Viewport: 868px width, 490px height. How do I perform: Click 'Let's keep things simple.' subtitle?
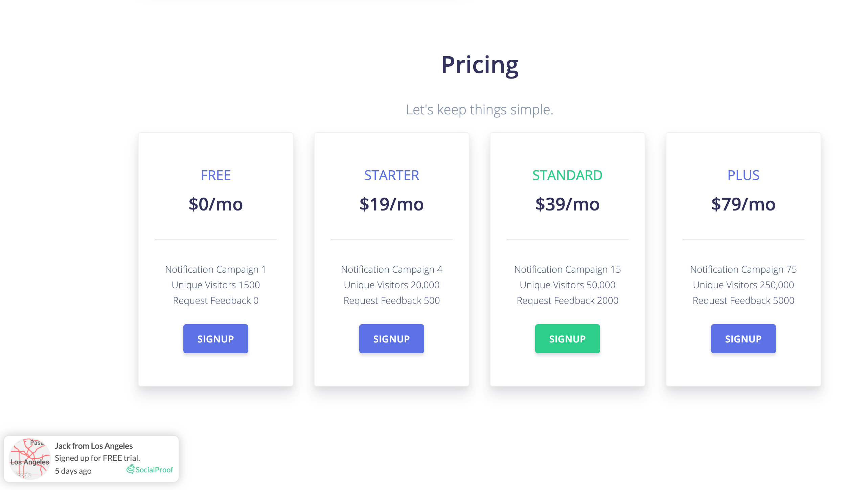479,110
